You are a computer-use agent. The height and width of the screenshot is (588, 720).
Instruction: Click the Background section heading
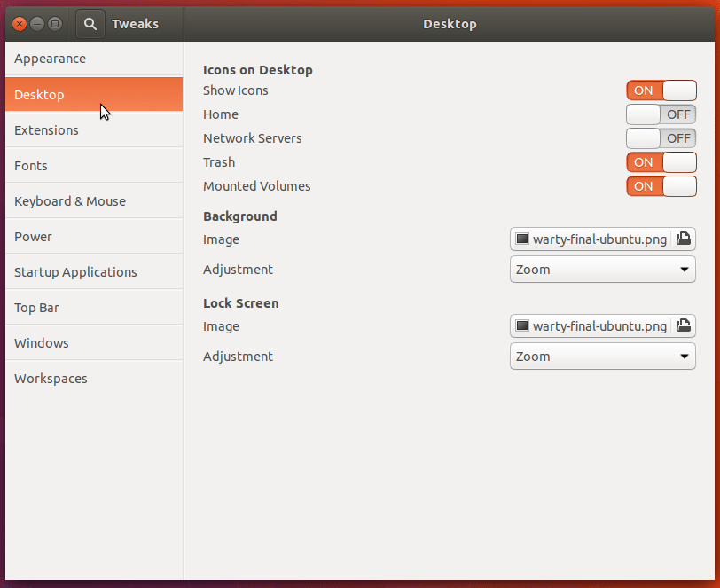pyautogui.click(x=239, y=216)
